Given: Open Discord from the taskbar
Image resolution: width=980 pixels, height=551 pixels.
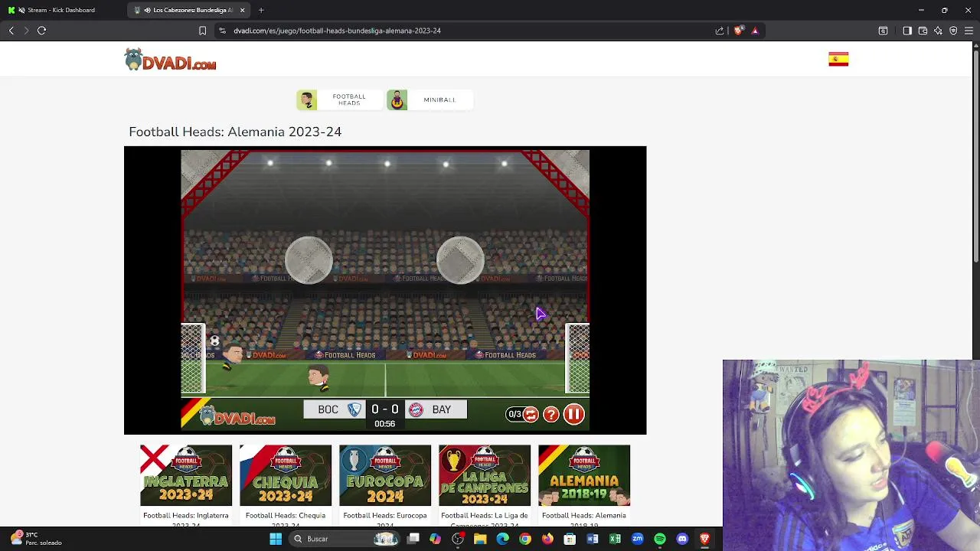Looking at the screenshot, I should pos(682,539).
